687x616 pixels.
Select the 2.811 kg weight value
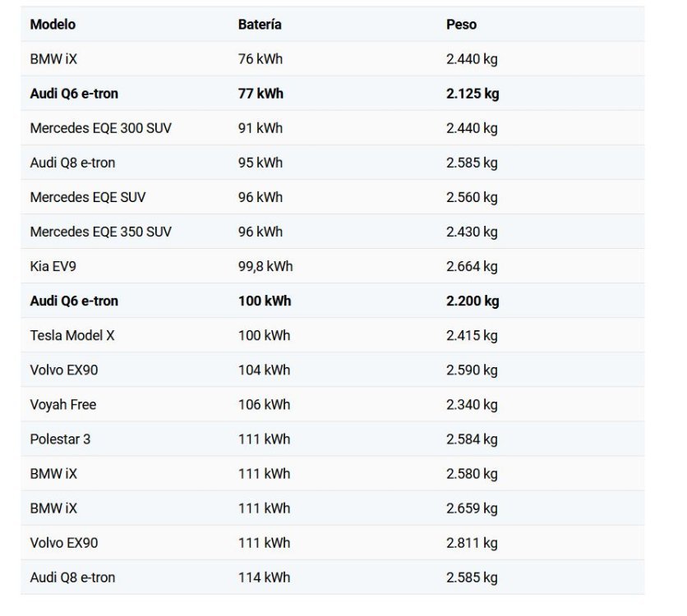[472, 543]
